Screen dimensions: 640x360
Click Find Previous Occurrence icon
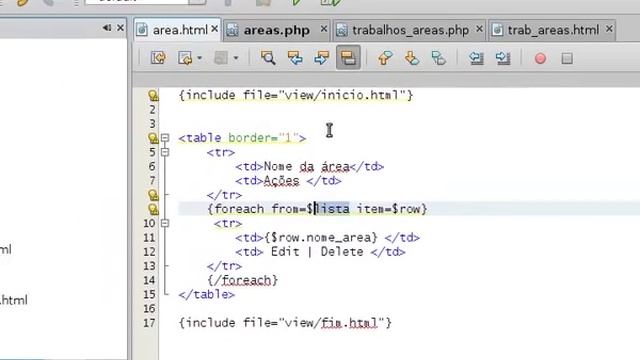pos(295,58)
